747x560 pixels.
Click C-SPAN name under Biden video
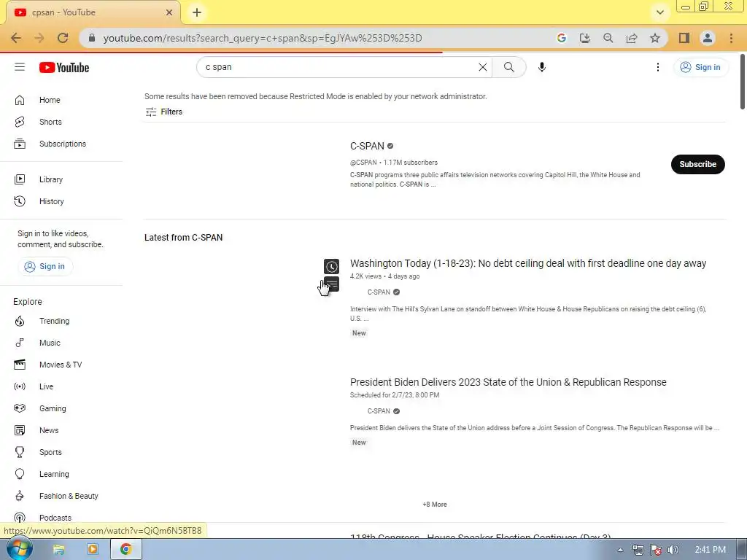point(379,411)
